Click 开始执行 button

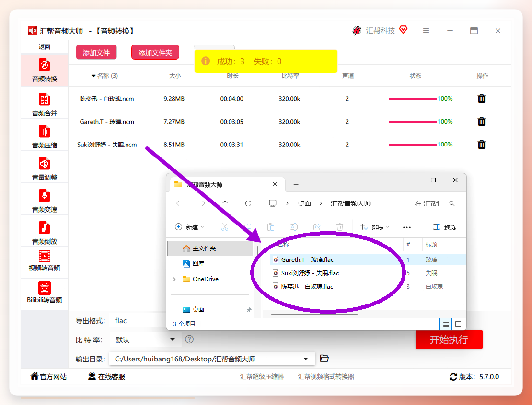tap(449, 339)
